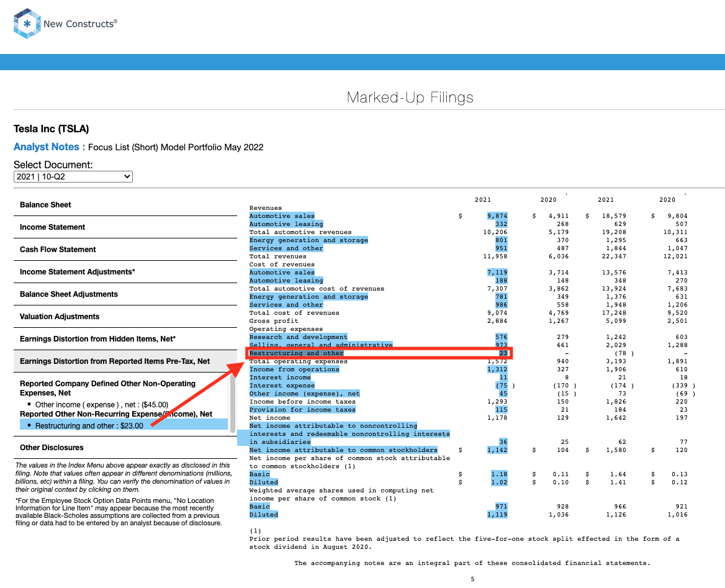Click highlighted Provision for income taxes label
This screenshot has height=588, width=725.
[x=302, y=410]
